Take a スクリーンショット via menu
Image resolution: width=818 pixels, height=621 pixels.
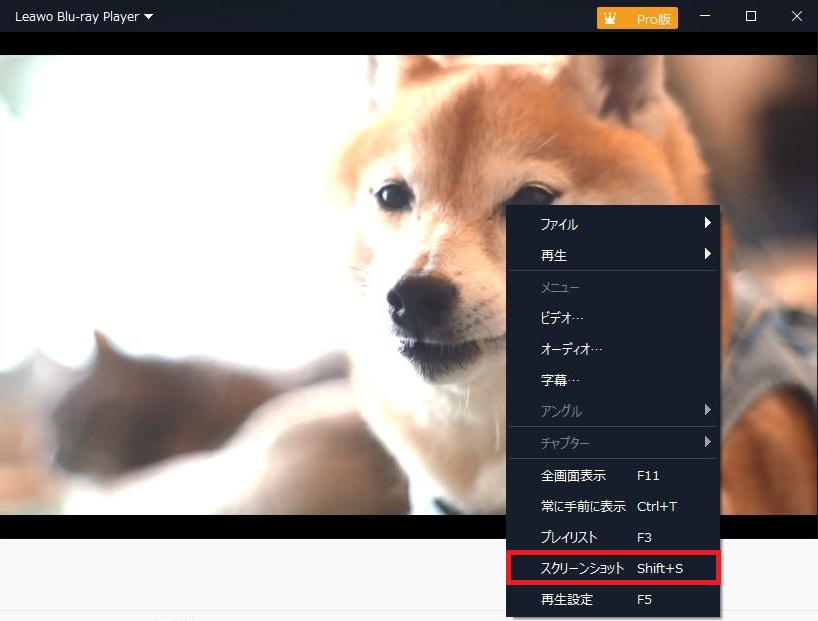tap(612, 568)
